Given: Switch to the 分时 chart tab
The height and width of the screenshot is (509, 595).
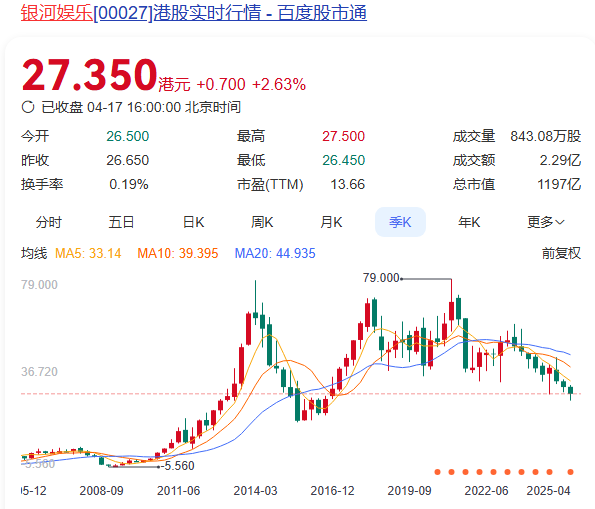Looking at the screenshot, I should click(49, 222).
